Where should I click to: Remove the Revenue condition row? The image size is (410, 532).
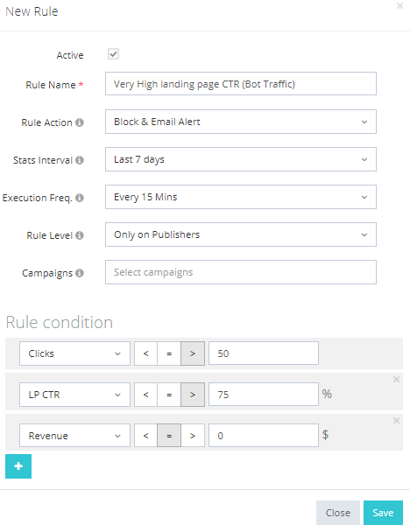(396, 420)
